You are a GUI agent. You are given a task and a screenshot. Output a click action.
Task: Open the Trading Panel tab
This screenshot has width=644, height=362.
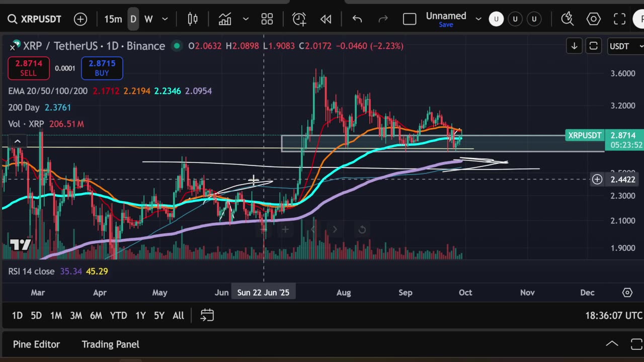[111, 344]
